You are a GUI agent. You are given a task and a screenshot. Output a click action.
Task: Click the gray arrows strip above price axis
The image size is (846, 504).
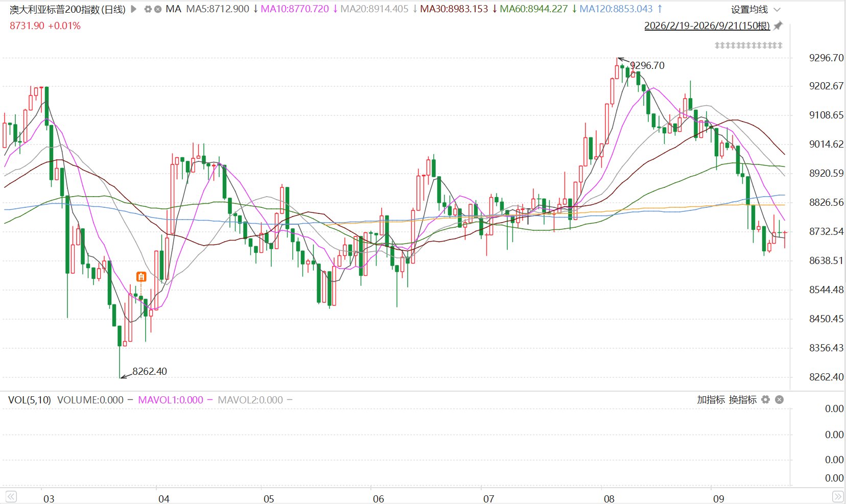pos(748,45)
